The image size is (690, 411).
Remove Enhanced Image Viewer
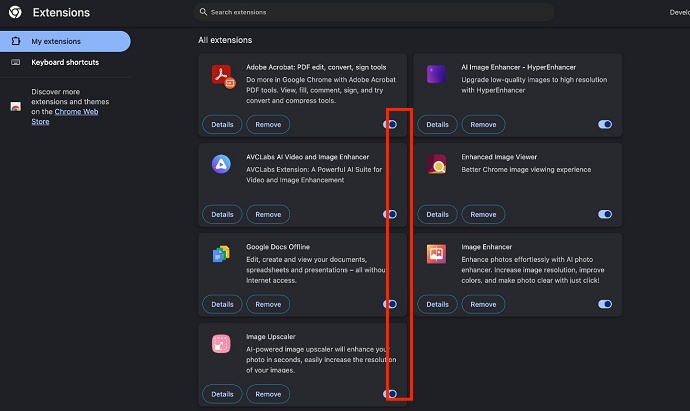coord(483,214)
